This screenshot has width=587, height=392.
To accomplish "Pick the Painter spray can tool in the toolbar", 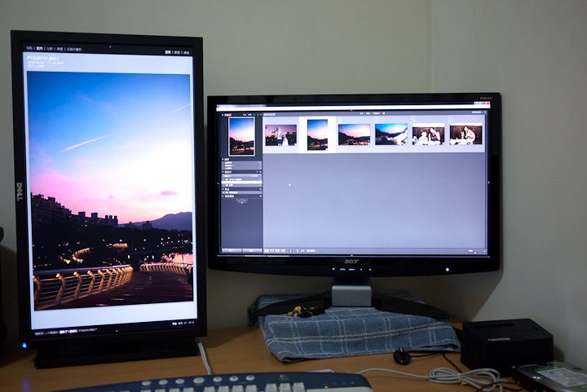I will [290, 251].
